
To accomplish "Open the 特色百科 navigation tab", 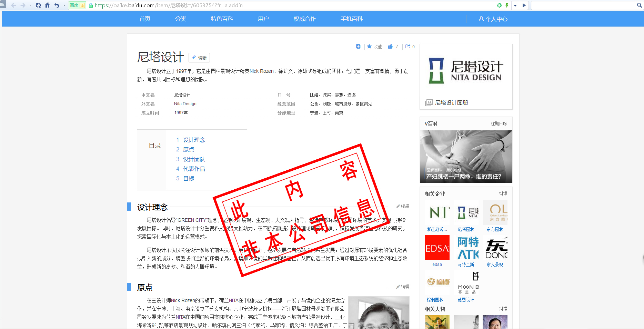I will [x=222, y=19].
